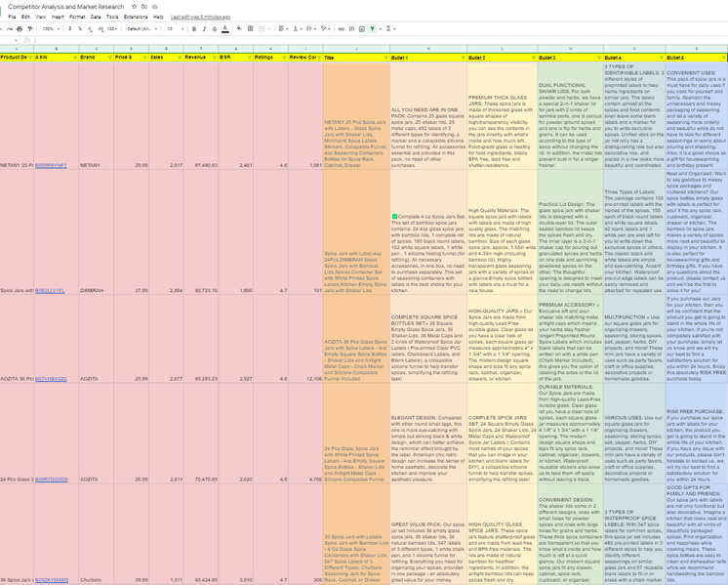Select the NETANY brand cell
This screenshot has height=585, width=728.
(x=96, y=116)
